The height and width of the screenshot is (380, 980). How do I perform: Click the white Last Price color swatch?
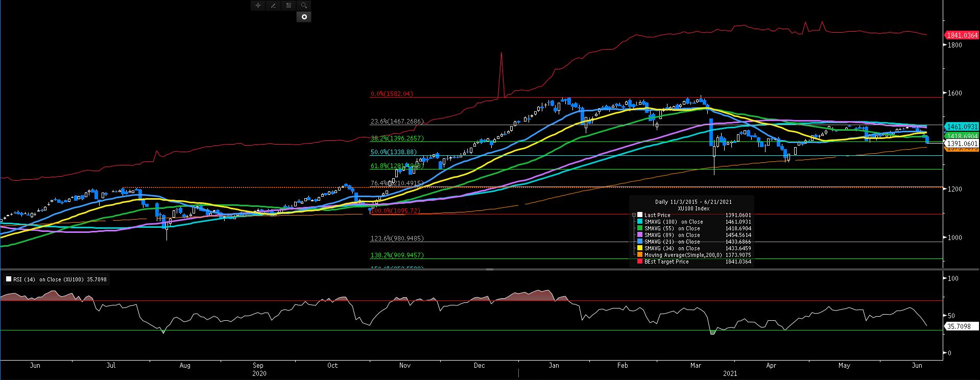(x=640, y=215)
